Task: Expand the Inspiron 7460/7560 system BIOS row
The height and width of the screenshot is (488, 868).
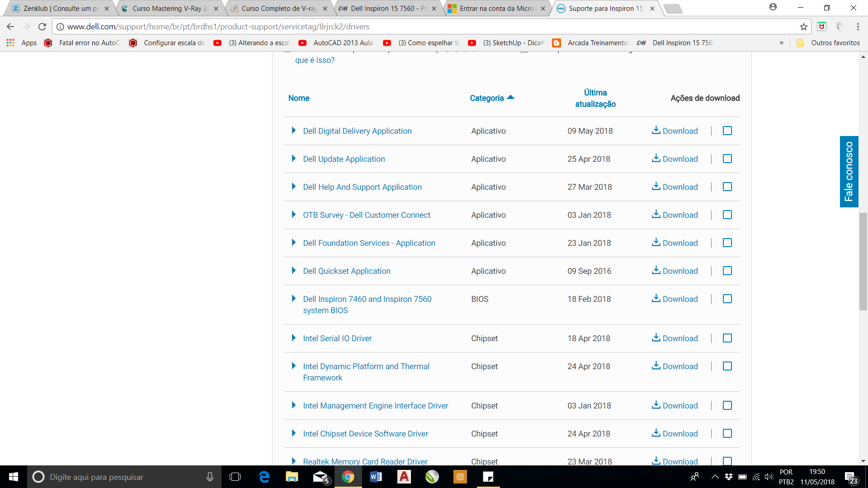Action: (294, 298)
